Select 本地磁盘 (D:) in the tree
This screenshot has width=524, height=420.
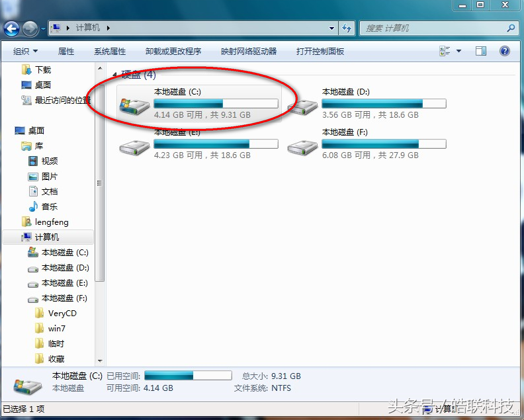point(58,268)
